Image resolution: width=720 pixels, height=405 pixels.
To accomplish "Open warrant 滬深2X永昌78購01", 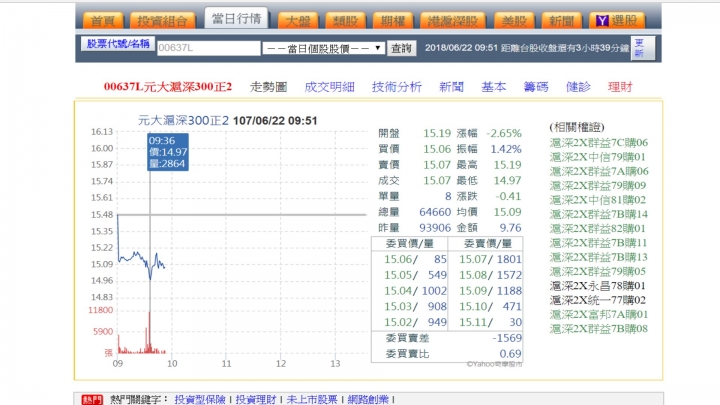I will 598,286.
